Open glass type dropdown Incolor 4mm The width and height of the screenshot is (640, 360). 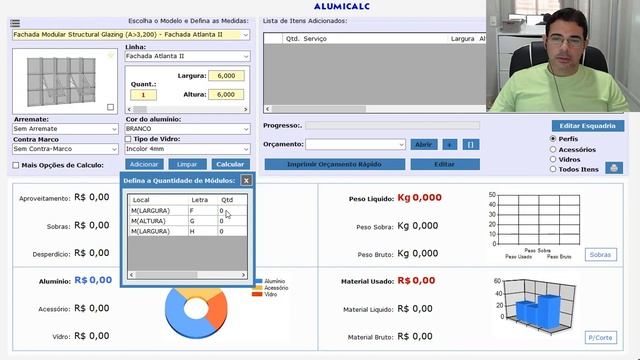pos(187,149)
